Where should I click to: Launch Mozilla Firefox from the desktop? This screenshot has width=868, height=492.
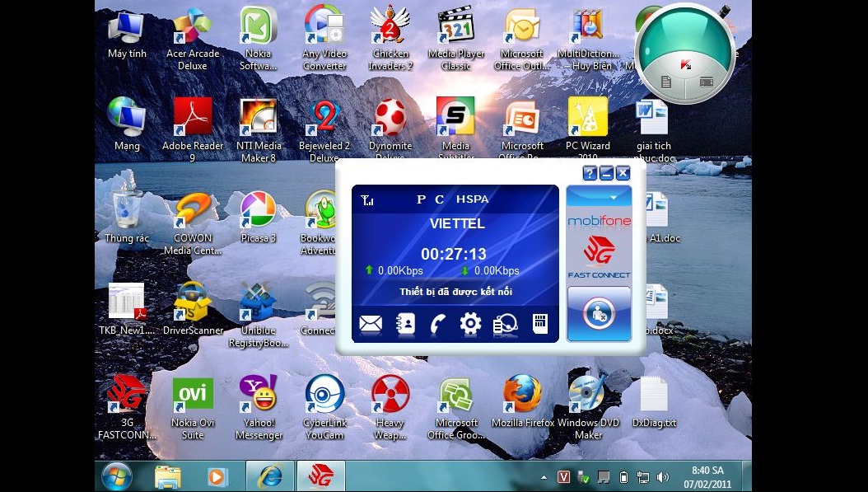pyautogui.click(x=522, y=394)
